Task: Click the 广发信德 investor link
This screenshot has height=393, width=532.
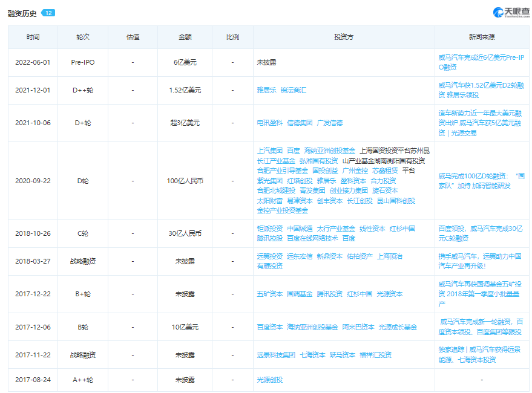Action: 330,123
